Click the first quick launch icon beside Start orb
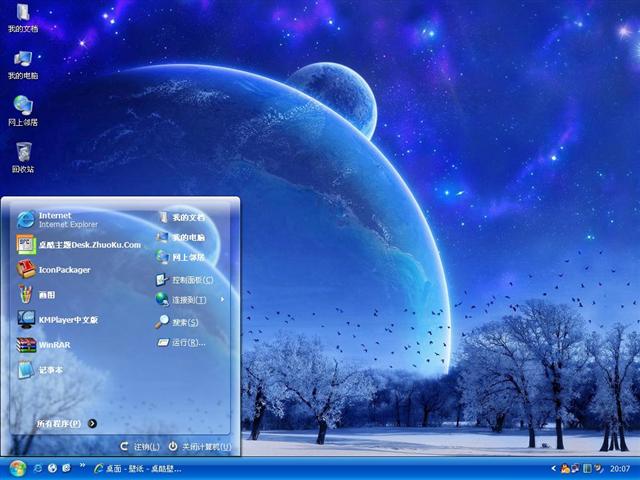 click(x=38, y=468)
